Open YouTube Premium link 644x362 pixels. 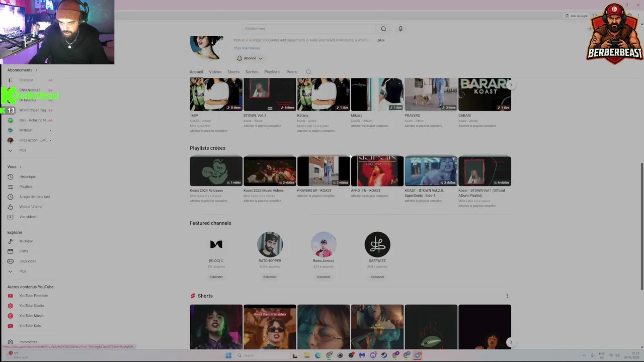(x=33, y=296)
